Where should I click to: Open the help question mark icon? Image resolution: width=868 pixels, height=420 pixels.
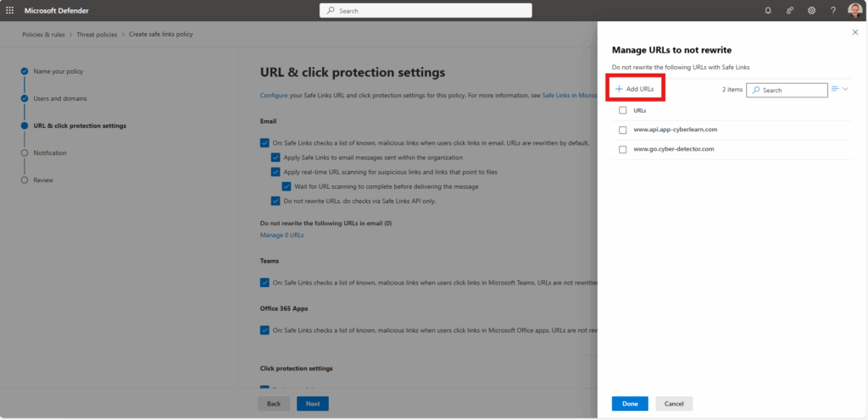point(833,10)
